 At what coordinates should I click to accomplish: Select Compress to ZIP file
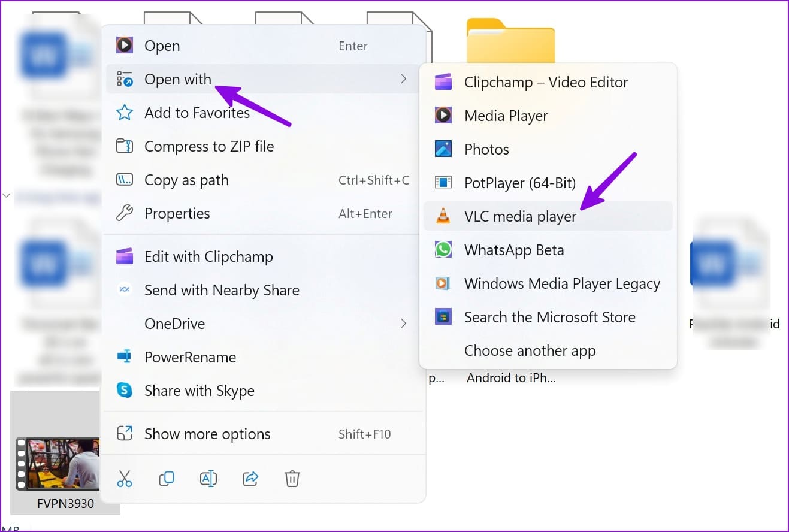tap(264, 146)
